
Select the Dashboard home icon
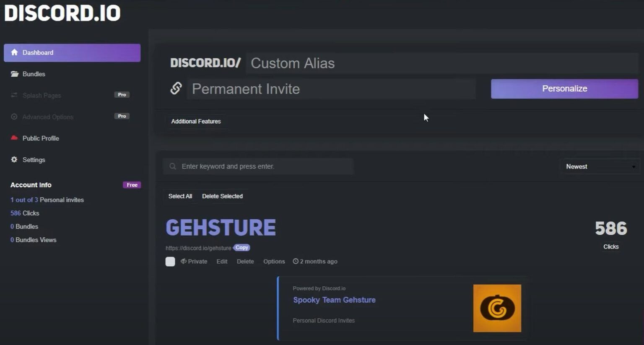(x=14, y=52)
